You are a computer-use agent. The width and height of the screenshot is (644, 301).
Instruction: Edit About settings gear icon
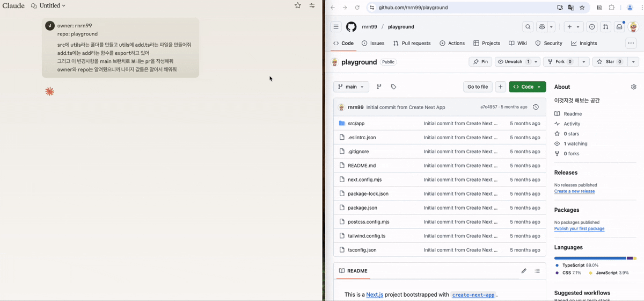(x=634, y=87)
